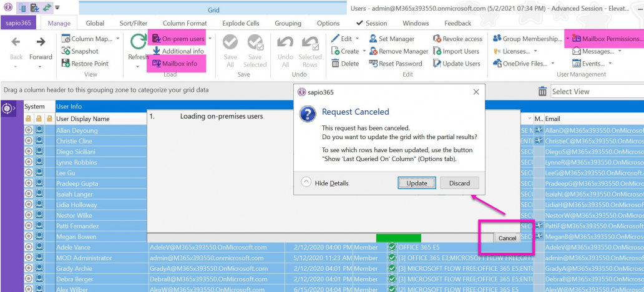
Task: Expand the Edit dropdown arrow
Action: pos(357,39)
